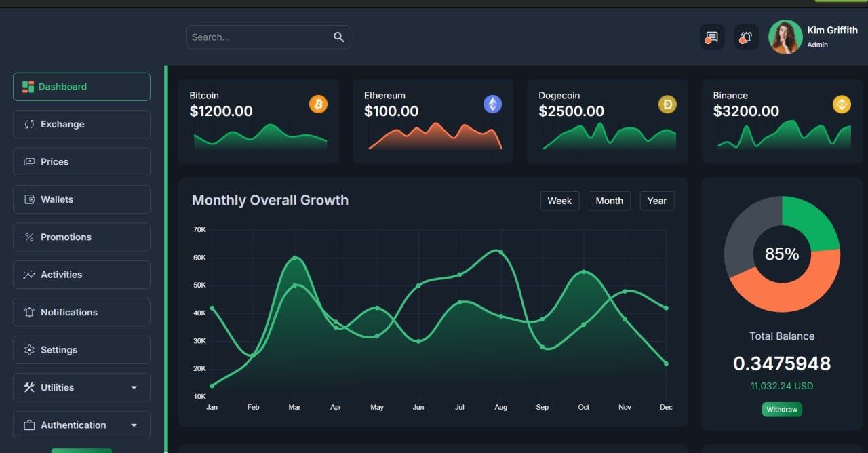Select Activities in the sidebar
Image resolution: width=868 pixels, height=453 pixels.
coord(81,275)
